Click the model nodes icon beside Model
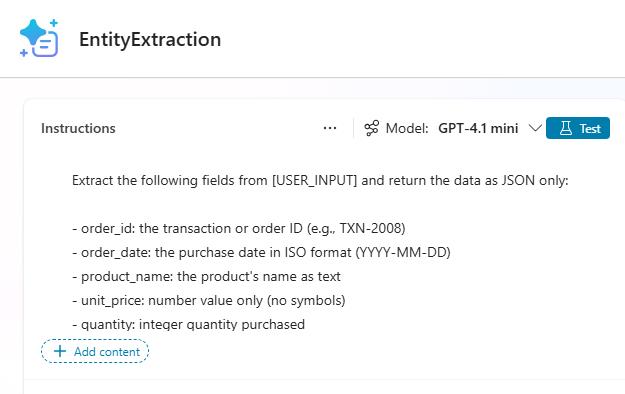 point(371,128)
